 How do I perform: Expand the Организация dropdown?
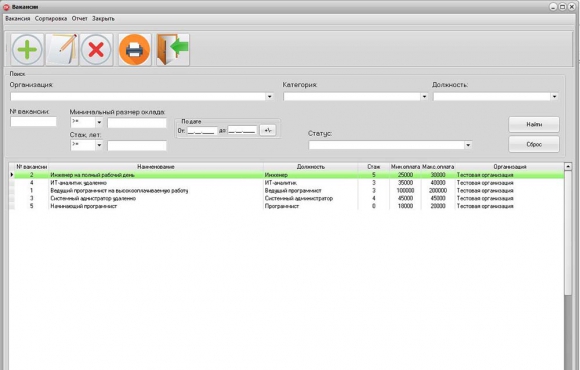270,97
